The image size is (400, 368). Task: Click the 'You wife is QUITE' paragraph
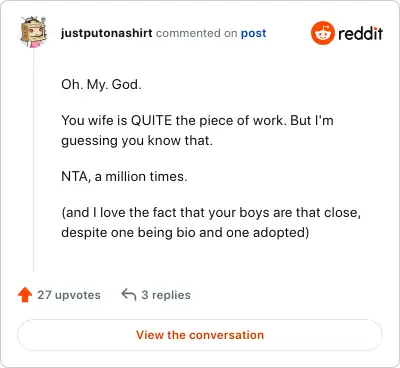[x=197, y=130]
